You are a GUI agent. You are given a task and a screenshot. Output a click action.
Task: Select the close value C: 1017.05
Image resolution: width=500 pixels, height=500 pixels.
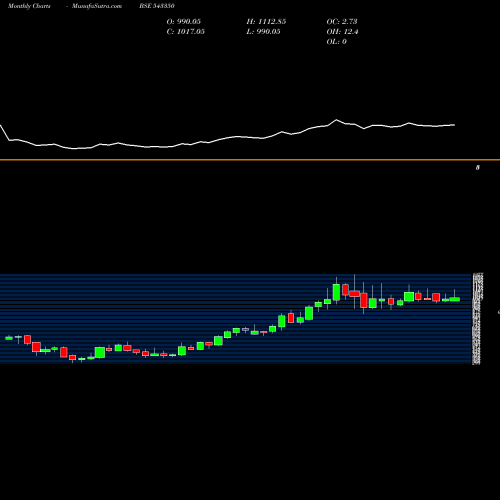pyautogui.click(x=186, y=32)
